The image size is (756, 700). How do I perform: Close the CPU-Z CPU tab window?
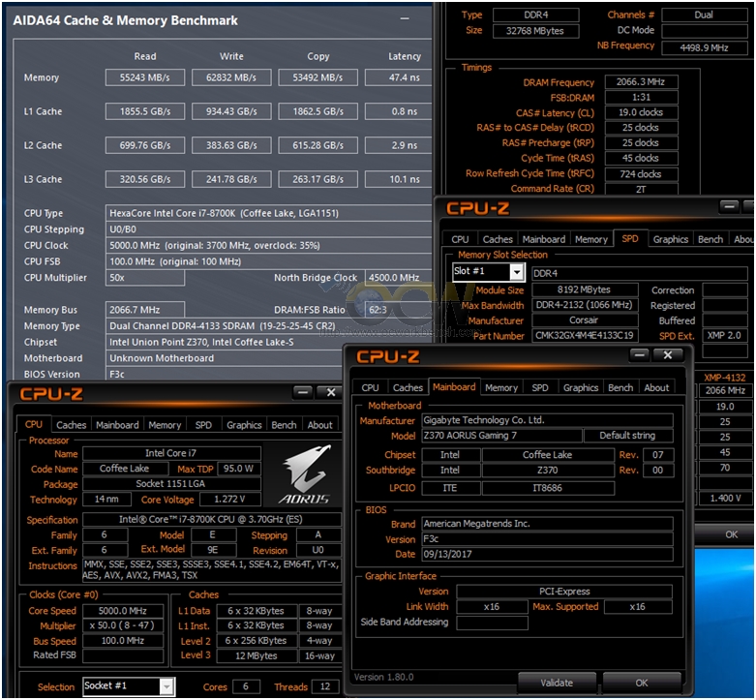pos(331,392)
